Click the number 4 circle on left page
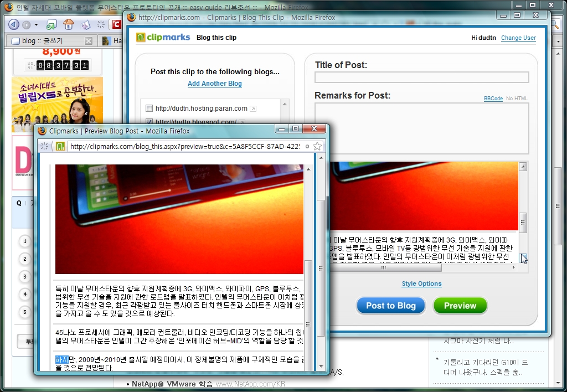 pyautogui.click(x=25, y=295)
